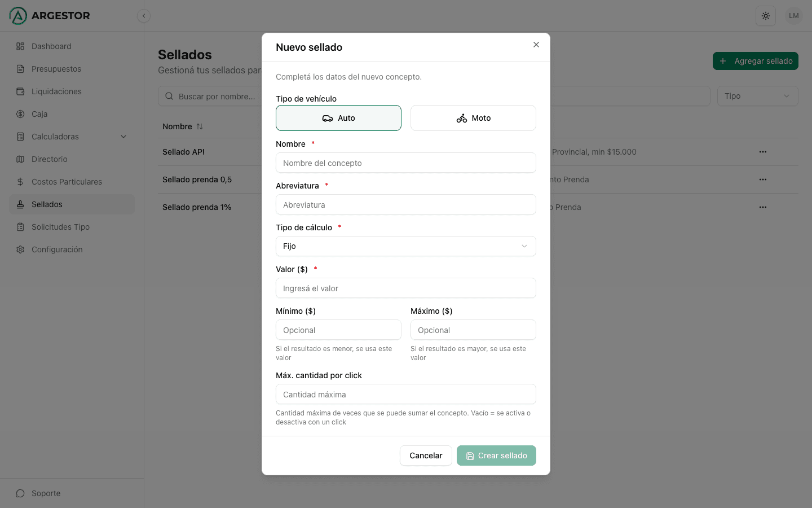Expand the Calculadoras sidebar submenu
This screenshot has height=508, width=812.
(x=123, y=137)
